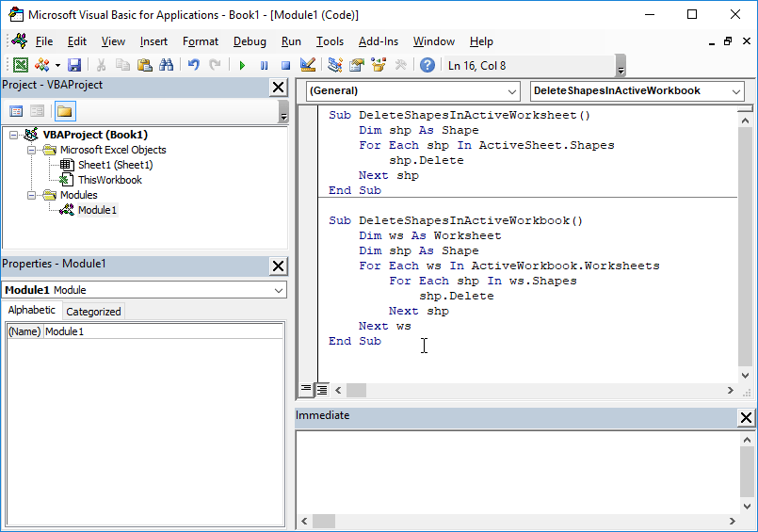Run the macro with green play icon

click(x=242, y=65)
